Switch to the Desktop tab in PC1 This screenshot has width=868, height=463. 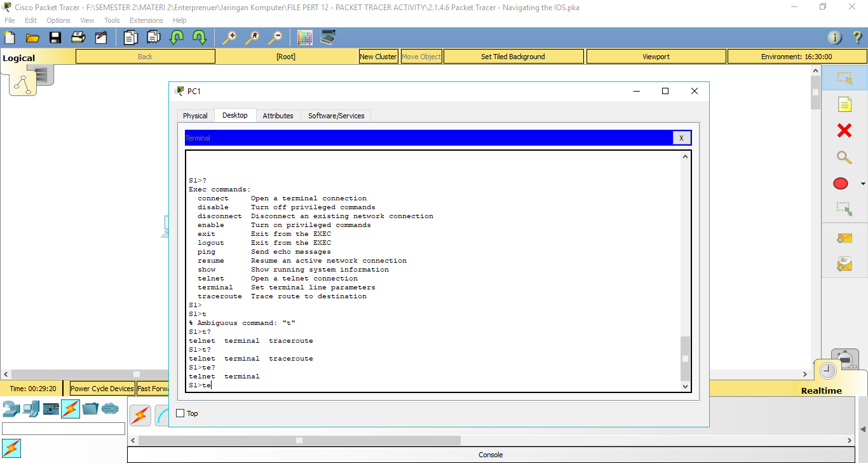click(235, 115)
